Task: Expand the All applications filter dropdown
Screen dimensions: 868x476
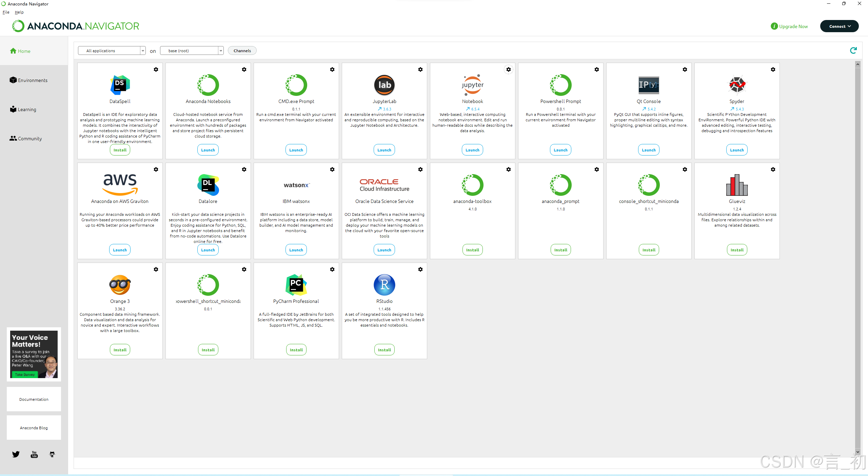Action: click(x=112, y=50)
